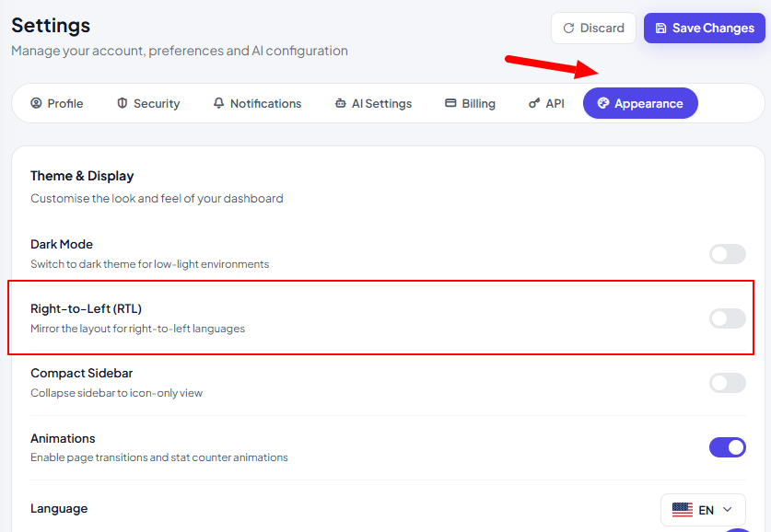Disable the Animations toggle
The width and height of the screenshot is (771, 532).
coord(727,447)
